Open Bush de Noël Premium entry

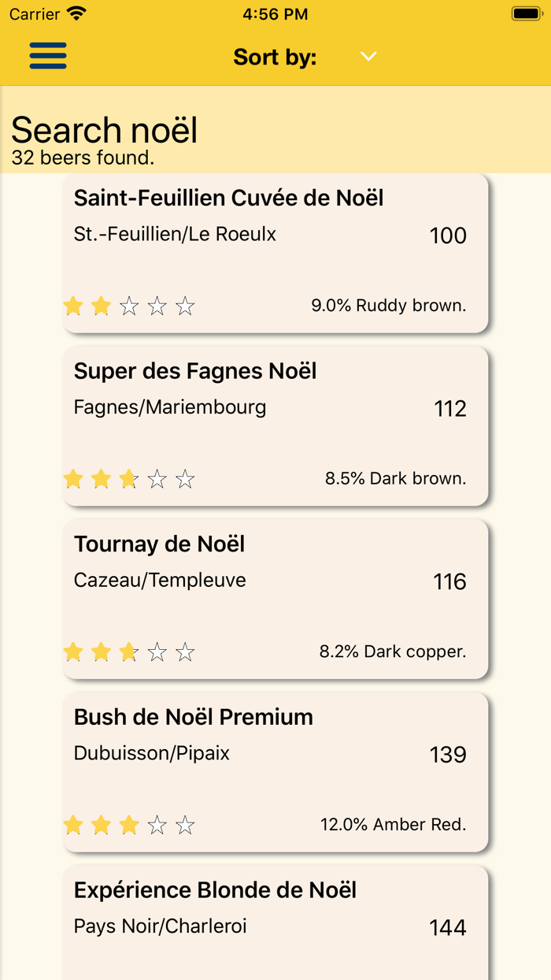(x=194, y=717)
